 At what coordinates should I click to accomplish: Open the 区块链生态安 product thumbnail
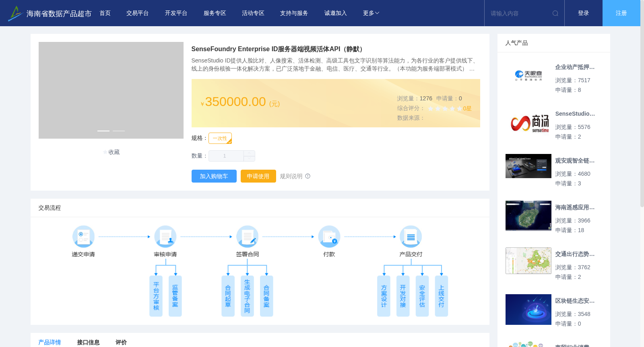[528, 310]
